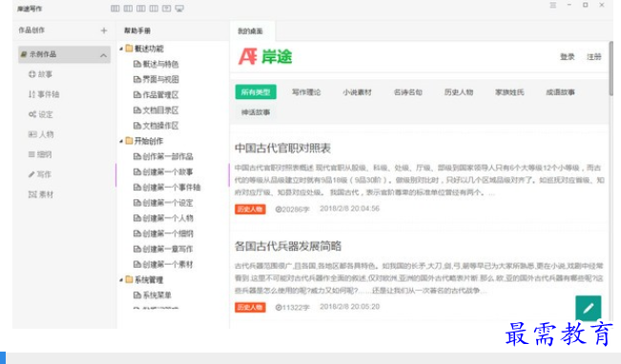Viewport: 621px width, 364px height.
Task: Open 故事 in the sidebar
Action: click(x=40, y=74)
